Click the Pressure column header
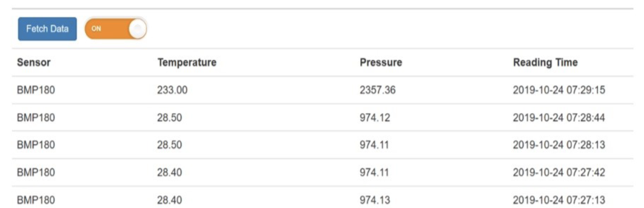The height and width of the screenshot is (208, 644). click(381, 63)
